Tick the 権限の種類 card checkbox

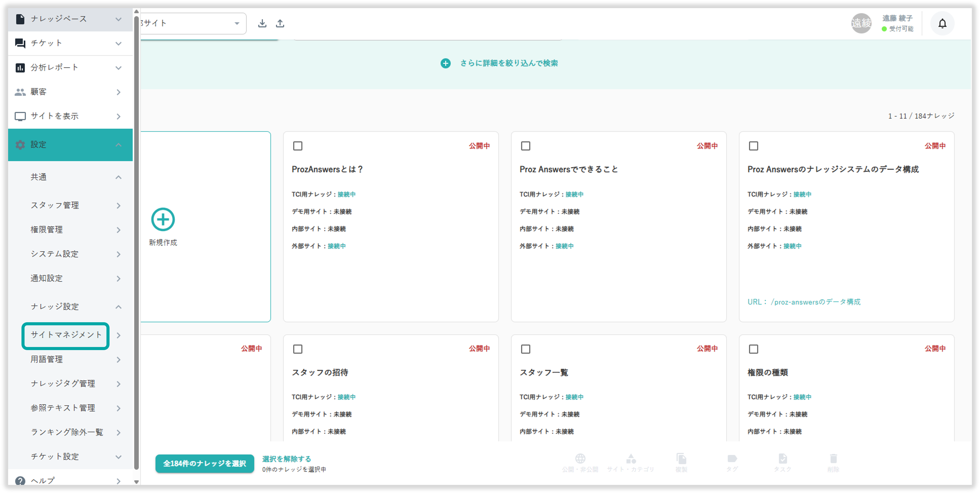click(x=754, y=349)
